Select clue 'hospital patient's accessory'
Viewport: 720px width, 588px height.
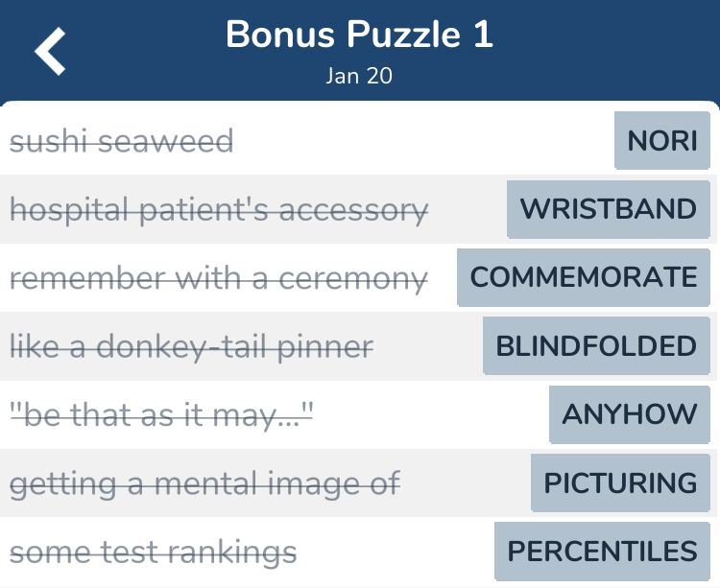click(x=219, y=210)
